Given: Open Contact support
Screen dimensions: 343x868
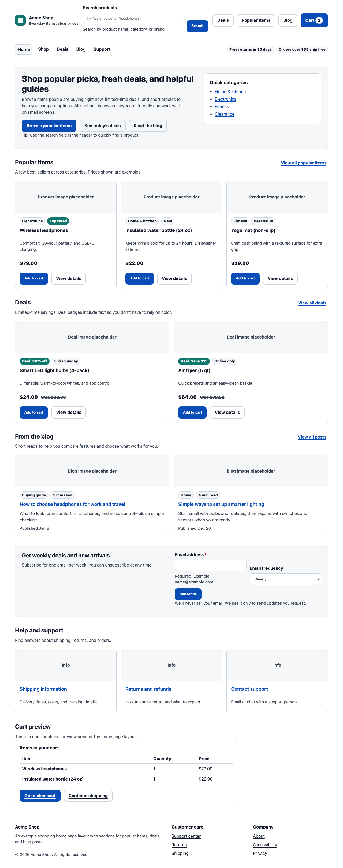Looking at the screenshot, I should tap(249, 689).
